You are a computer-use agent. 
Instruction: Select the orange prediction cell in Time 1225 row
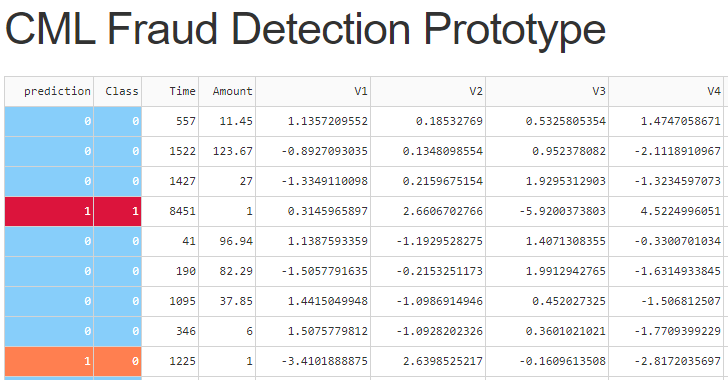tap(49, 361)
